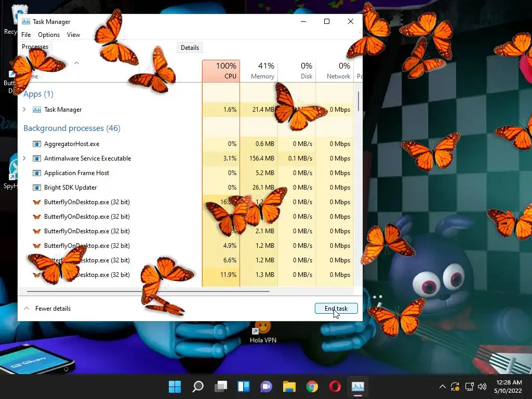Screen dimensions: 532x399
Task: Click butterfly icon of 2.1 MB ButterflyOnDesktop row
Action: pos(37,231)
